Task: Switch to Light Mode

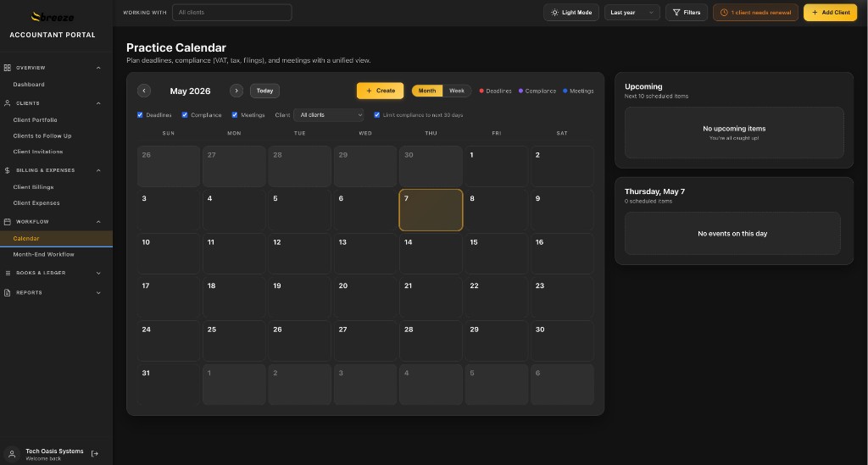Action: pyautogui.click(x=570, y=12)
